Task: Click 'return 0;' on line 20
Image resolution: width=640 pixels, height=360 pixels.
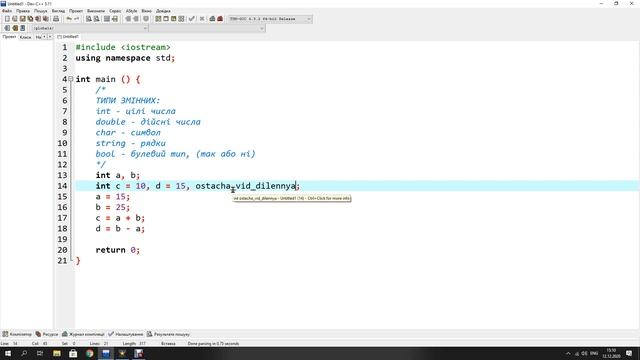Action: click(x=118, y=250)
